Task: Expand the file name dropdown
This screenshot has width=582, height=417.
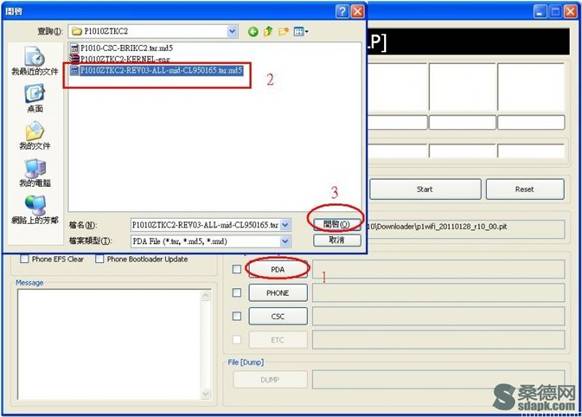Action: tap(285, 225)
